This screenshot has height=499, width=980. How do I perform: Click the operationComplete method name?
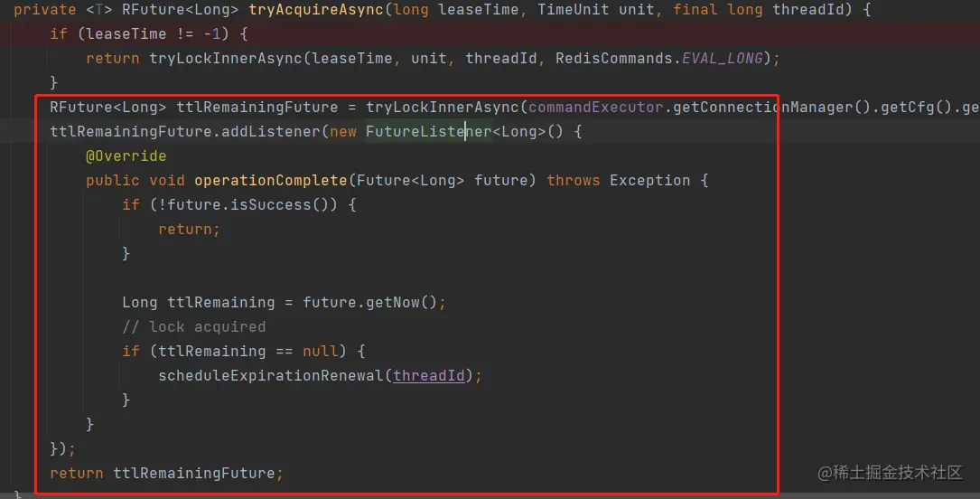pyautogui.click(x=271, y=180)
